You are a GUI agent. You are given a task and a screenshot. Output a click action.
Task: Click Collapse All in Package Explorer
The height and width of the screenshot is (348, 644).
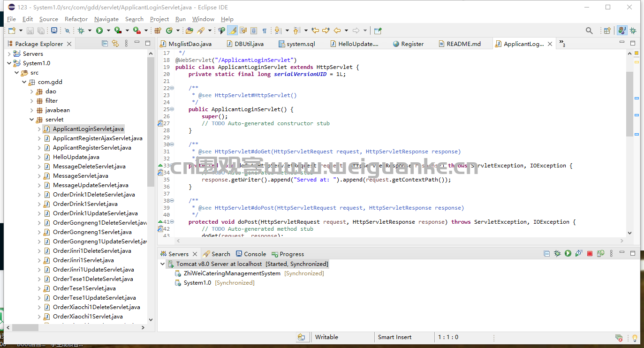105,44
